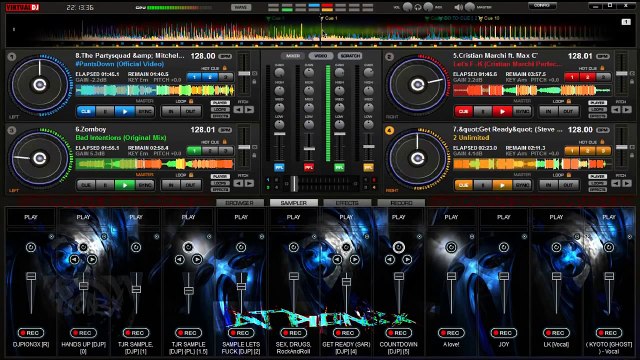Nudge deck 4 pitch up with right arrow

[x=627, y=183]
